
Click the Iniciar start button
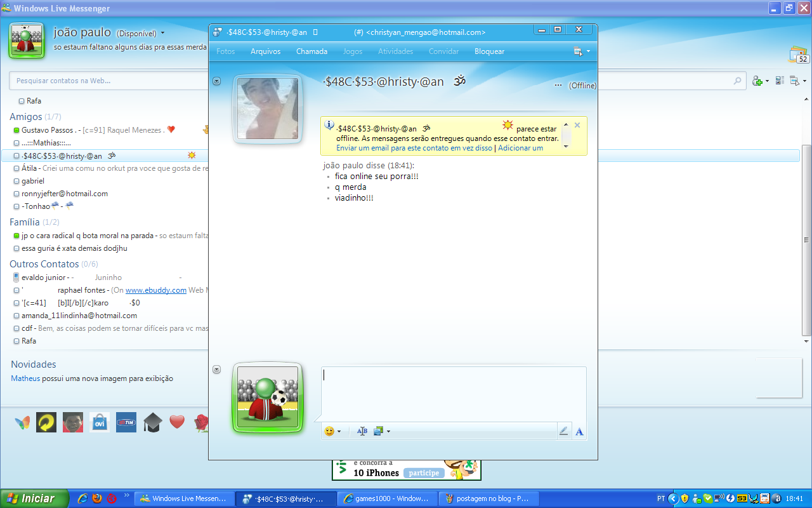click(34, 498)
